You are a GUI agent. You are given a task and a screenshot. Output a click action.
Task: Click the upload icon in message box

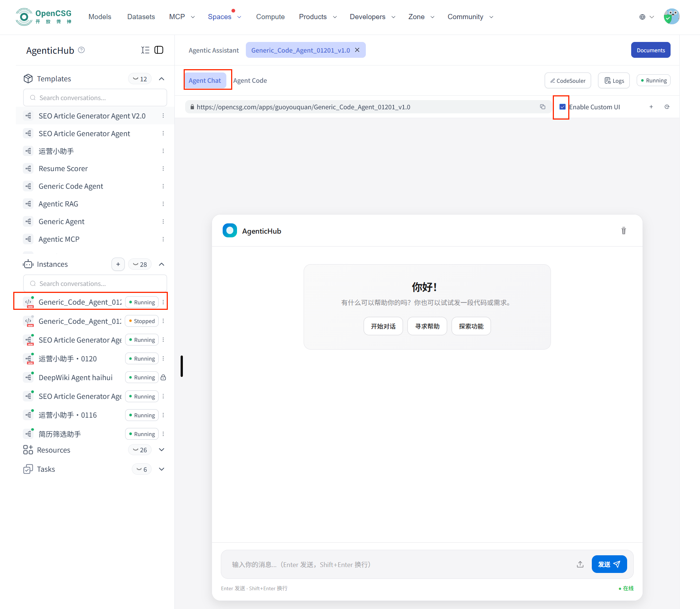pyautogui.click(x=580, y=564)
